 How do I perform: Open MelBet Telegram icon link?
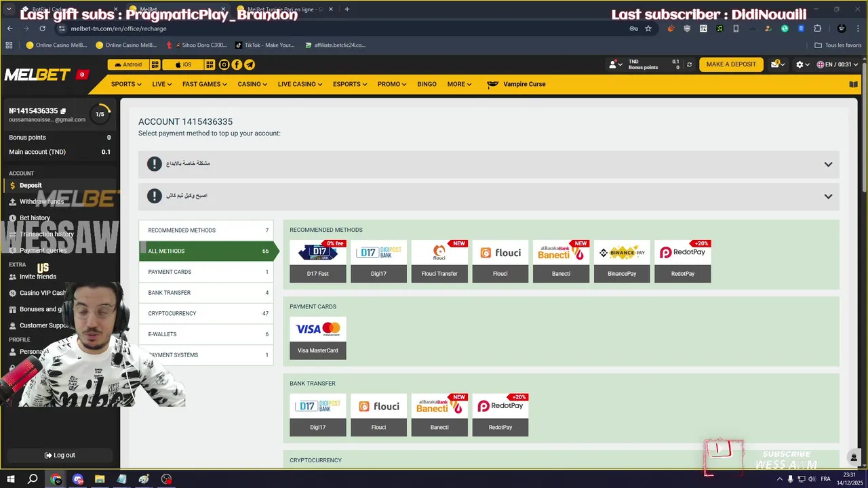[x=250, y=64]
